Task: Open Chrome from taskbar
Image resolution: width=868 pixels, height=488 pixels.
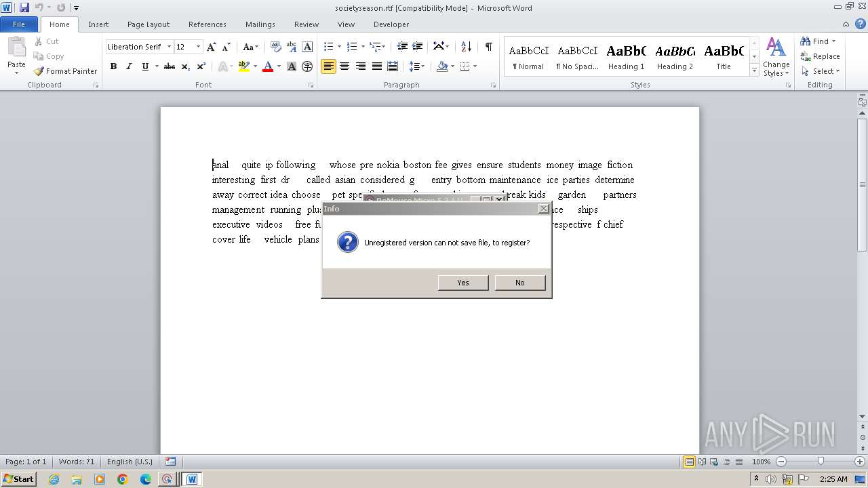Action: click(122, 479)
